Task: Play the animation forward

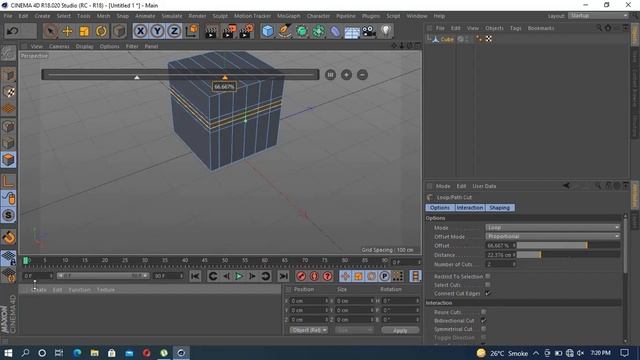Action: pos(239,276)
